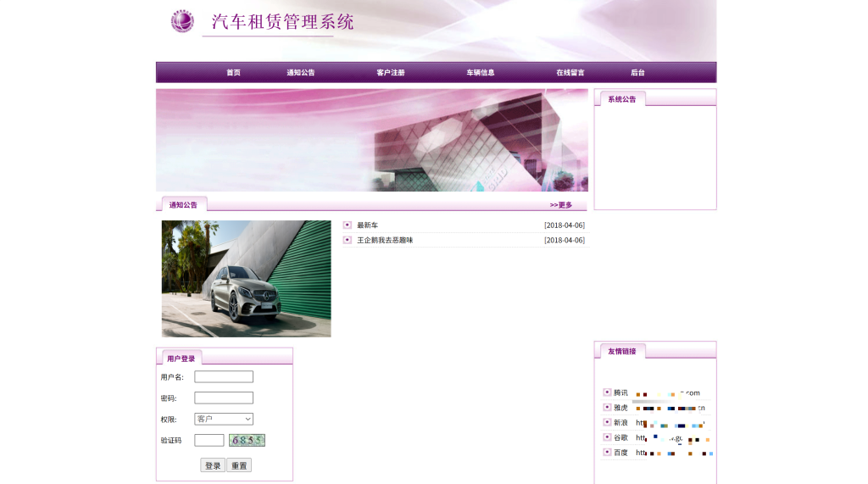Click bullet icon beside 王企鹅我去恶趣味

tap(347, 240)
